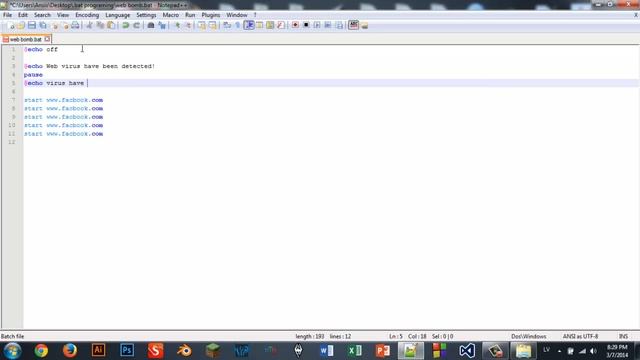Click the macro Playback icon

point(317,25)
